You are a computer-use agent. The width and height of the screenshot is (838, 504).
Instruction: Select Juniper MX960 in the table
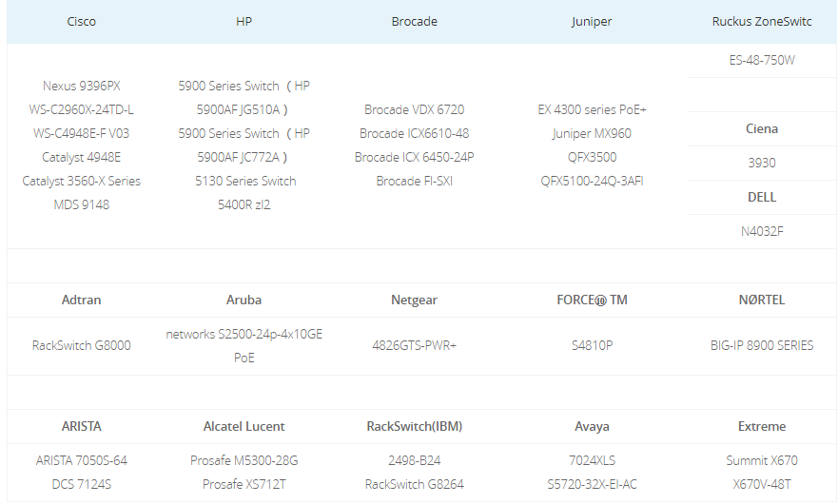click(x=592, y=133)
